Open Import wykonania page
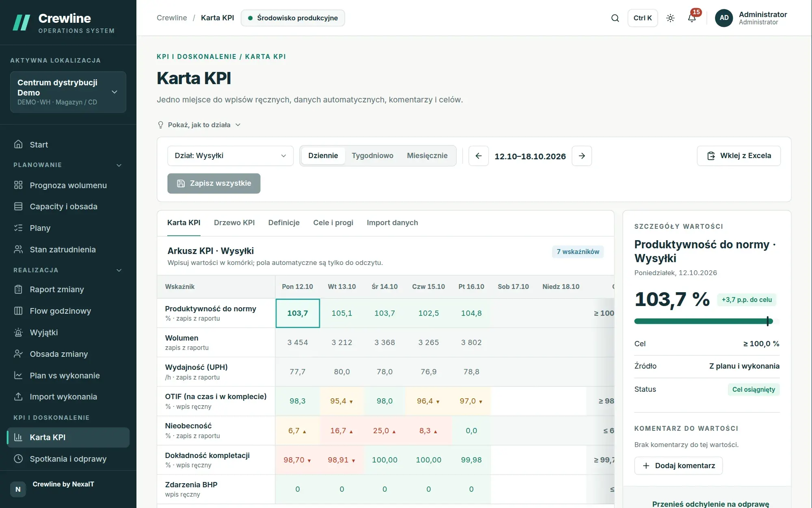The width and height of the screenshot is (812, 508). click(68, 397)
